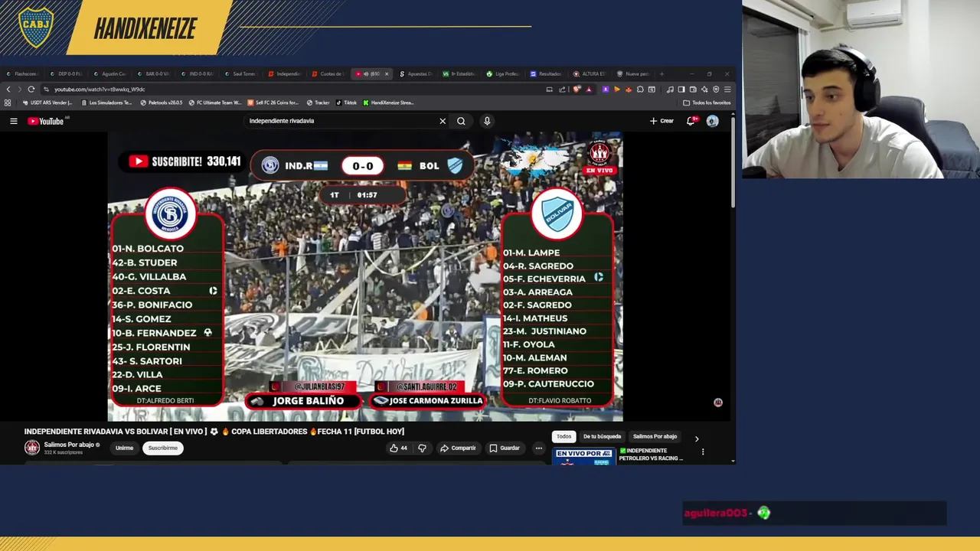Click inside the YouTube search field
The height and width of the screenshot is (551, 980).
(x=341, y=121)
